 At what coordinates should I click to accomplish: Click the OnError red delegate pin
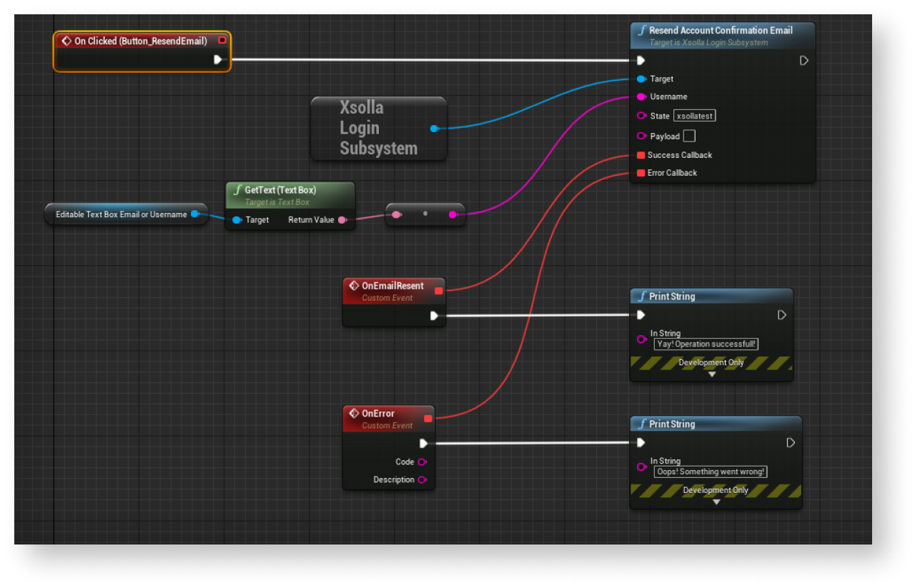[x=428, y=419]
